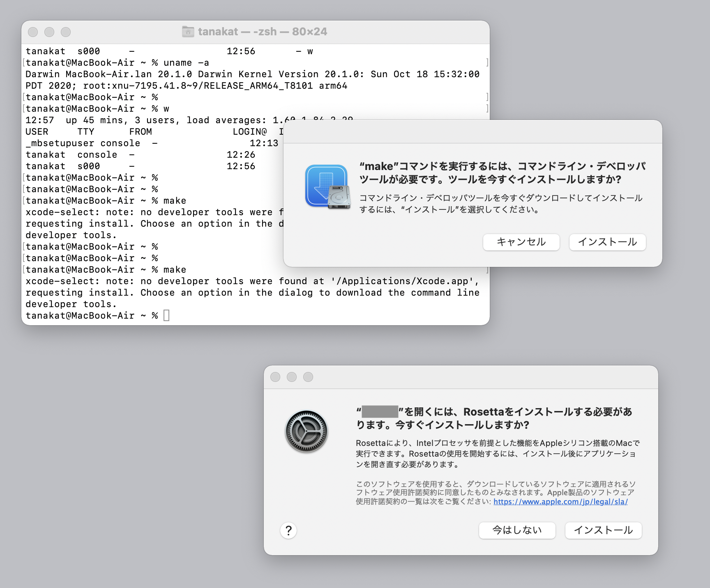
Task: Zoom the Terminal window
Action: (66, 32)
